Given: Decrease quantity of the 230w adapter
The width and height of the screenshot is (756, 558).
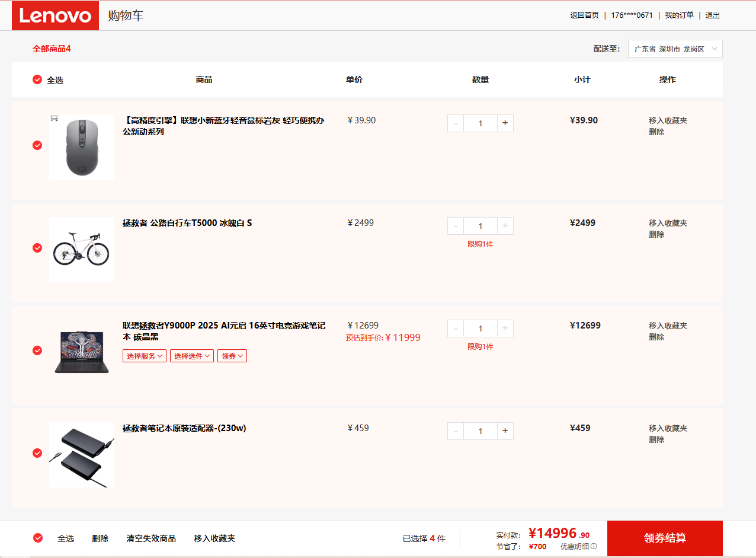Looking at the screenshot, I should click(x=456, y=431).
